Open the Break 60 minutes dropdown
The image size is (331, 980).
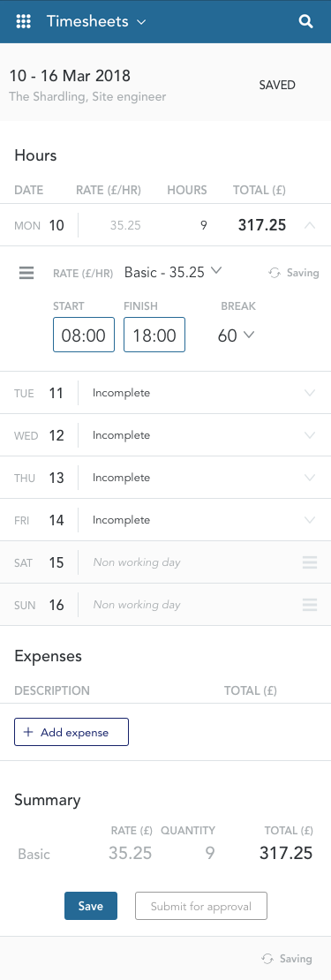pyautogui.click(x=236, y=335)
